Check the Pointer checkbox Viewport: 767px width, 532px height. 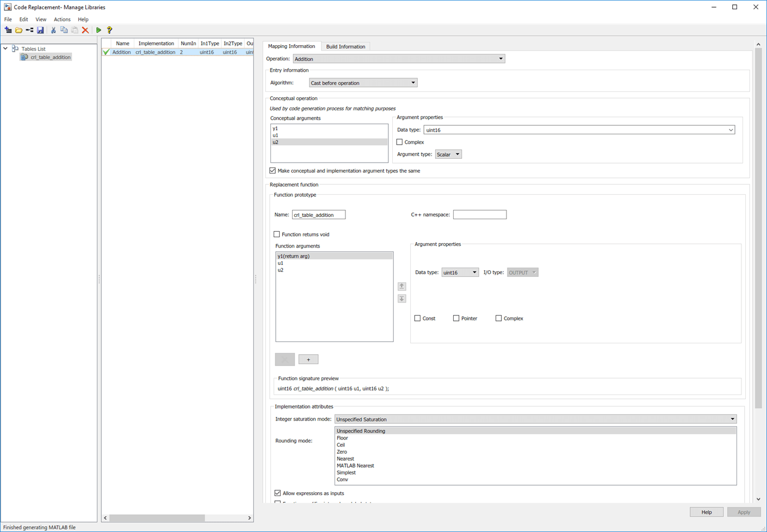point(456,318)
